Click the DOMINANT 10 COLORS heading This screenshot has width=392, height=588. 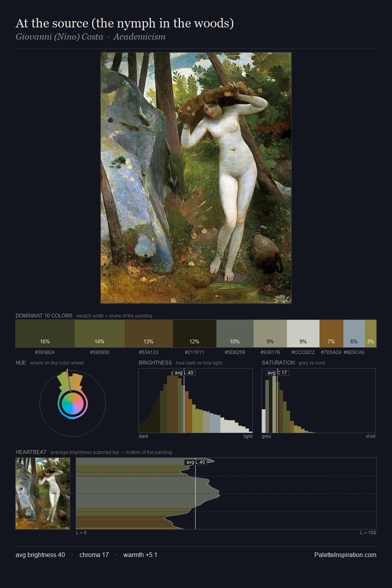[44, 316]
